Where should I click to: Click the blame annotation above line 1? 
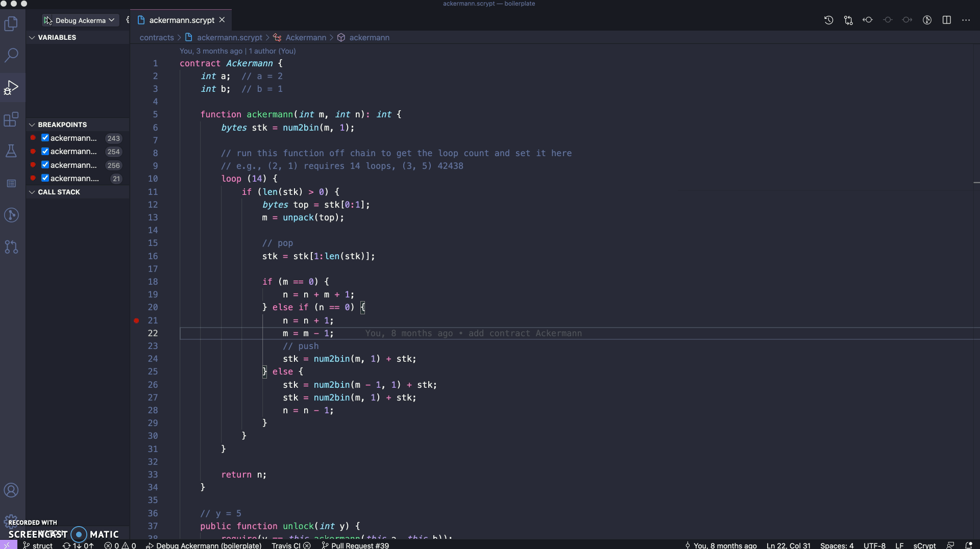237,51
